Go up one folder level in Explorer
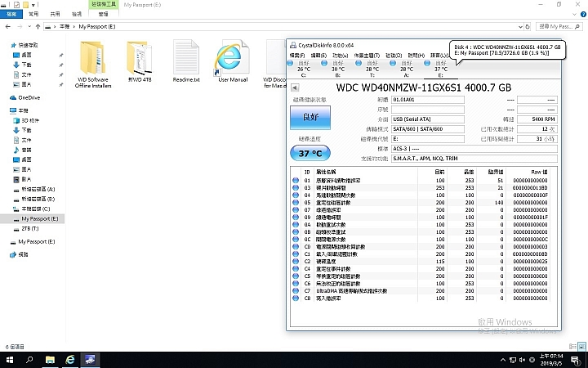The width and height of the screenshot is (588, 368). pos(38,27)
